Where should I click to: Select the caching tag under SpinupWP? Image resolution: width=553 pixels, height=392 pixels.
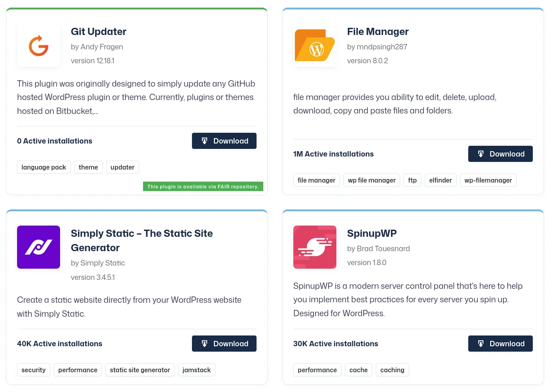(x=392, y=370)
